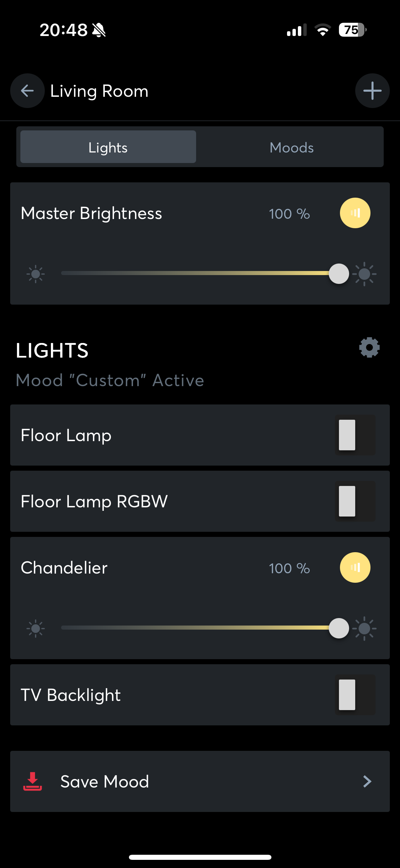Image resolution: width=400 pixels, height=868 pixels.
Task: Tap bright sun icon on Chandelier slider
Action: (364, 628)
